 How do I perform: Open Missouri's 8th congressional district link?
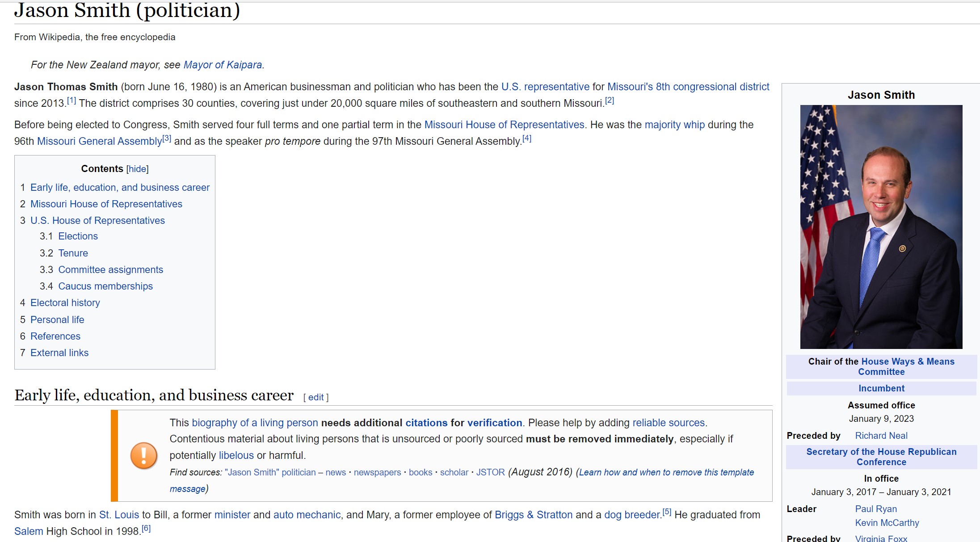coord(688,87)
